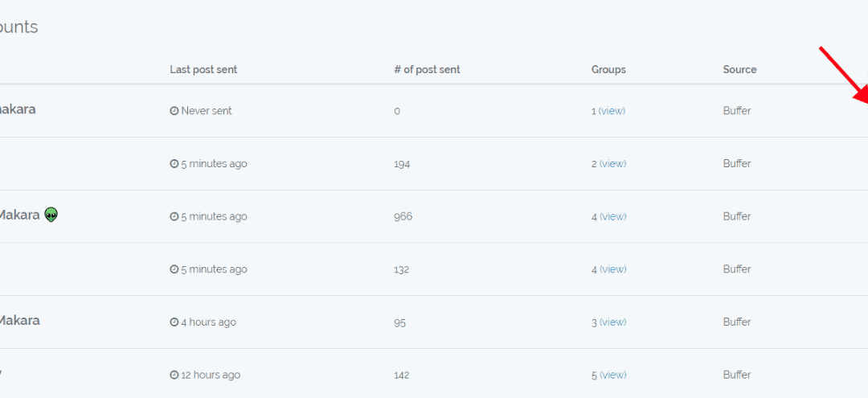The width and height of the screenshot is (868, 398).
Task: Click the clock icon beside 12 hours ago
Action: pyautogui.click(x=174, y=375)
